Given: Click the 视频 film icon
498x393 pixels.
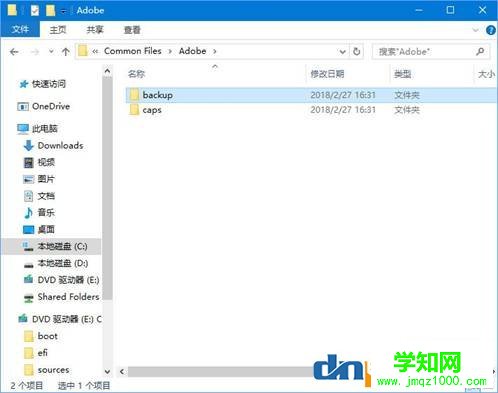Looking at the screenshot, I should pyautogui.click(x=29, y=162).
